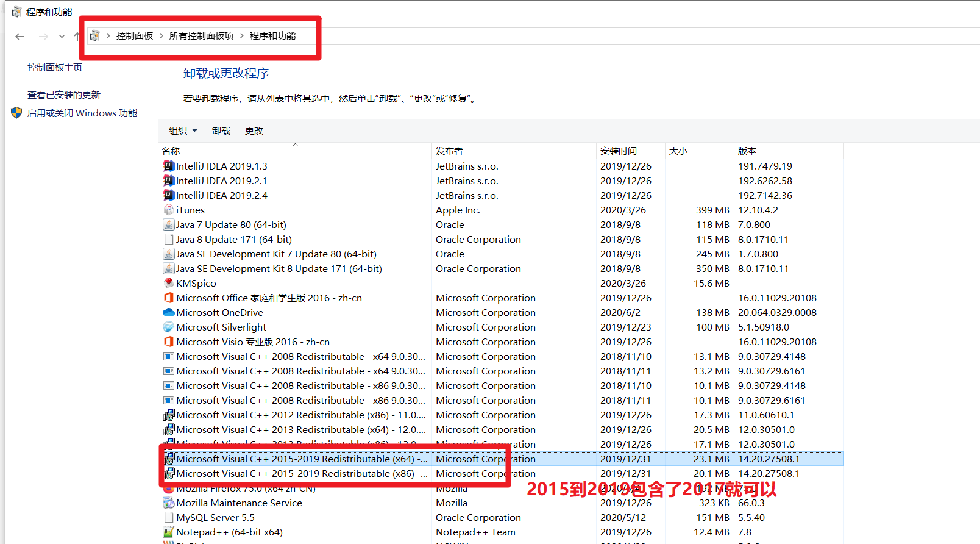Click the MySQL Server 5.5 icon
The image size is (980, 544).
coord(169,517)
